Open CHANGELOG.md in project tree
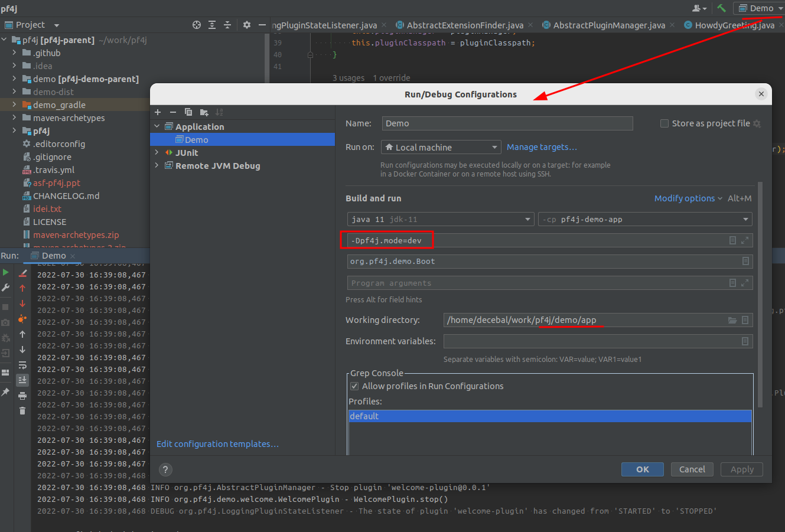Image resolution: width=785 pixels, height=532 pixels. click(x=66, y=196)
